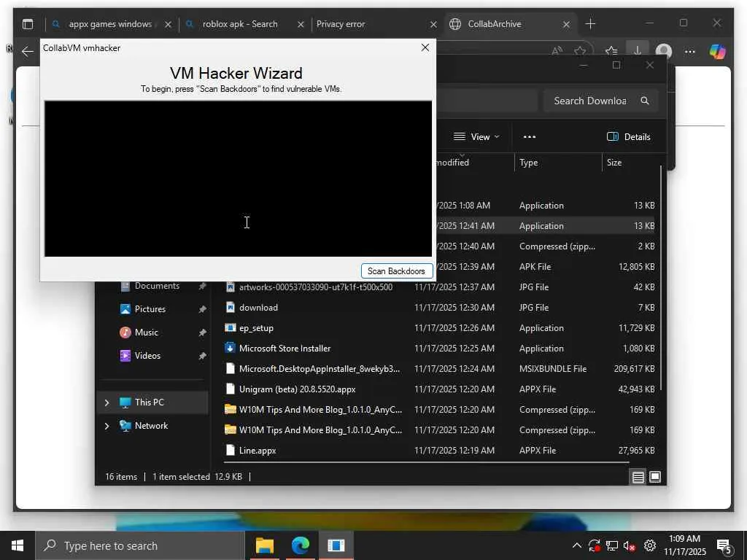The height and width of the screenshot is (560, 747).
Task: Click the Scan Backdoors button
Action: (x=396, y=271)
